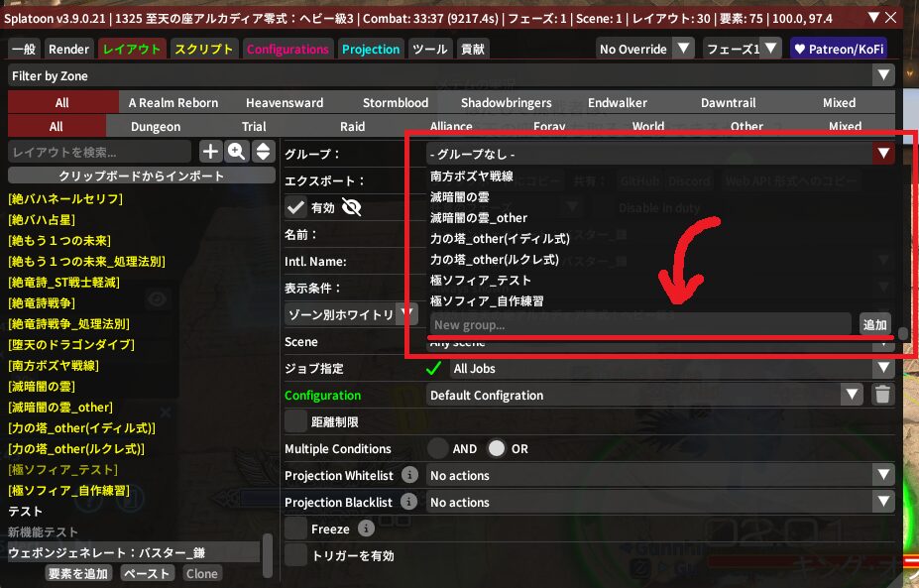Switch to the スクリプト tab

coord(204,49)
